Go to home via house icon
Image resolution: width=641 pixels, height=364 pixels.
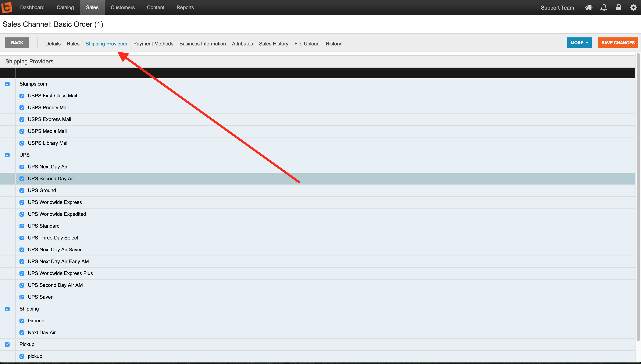point(589,7)
